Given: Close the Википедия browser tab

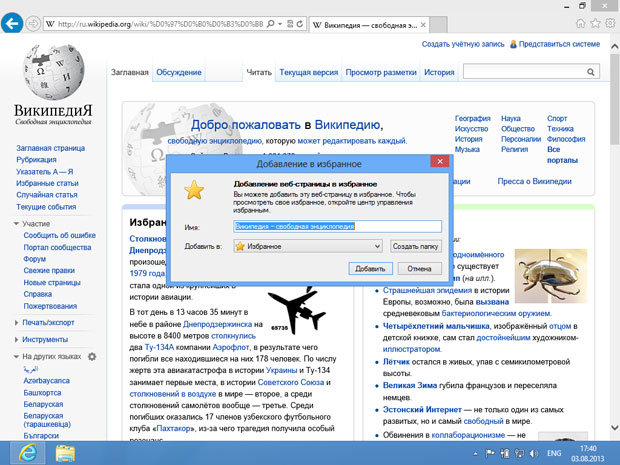Looking at the screenshot, I should tap(423, 25).
